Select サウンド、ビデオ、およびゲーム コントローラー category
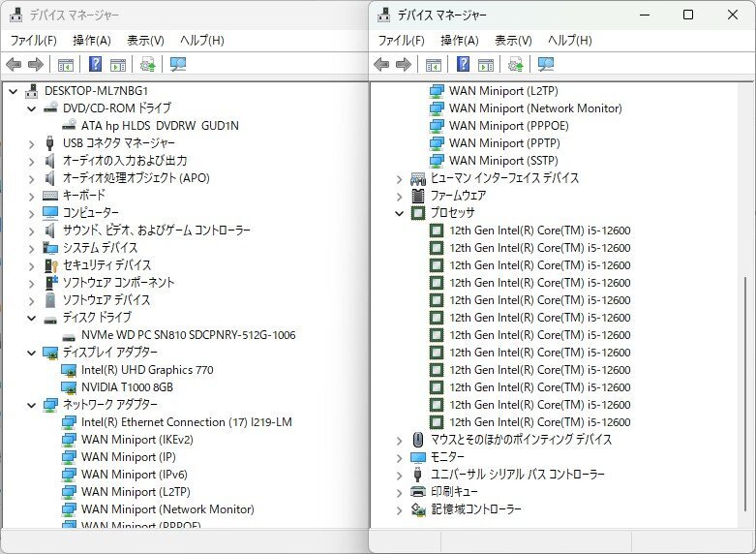The width and height of the screenshot is (756, 554). (156, 231)
